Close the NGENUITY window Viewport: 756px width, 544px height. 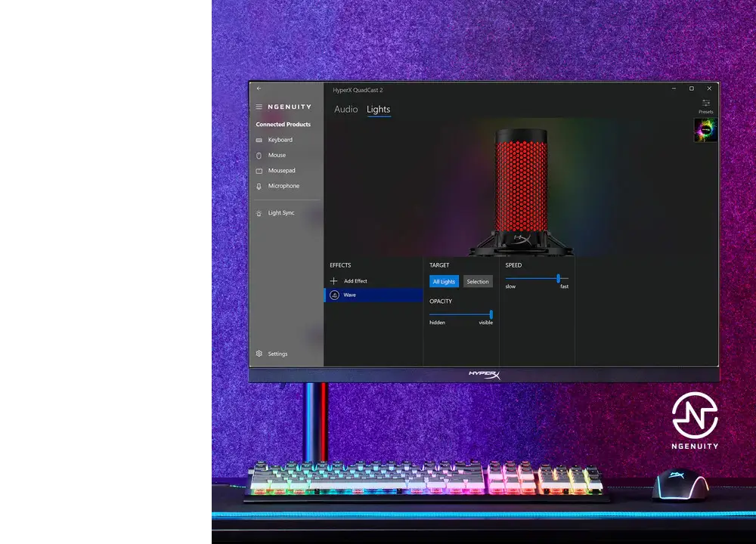(x=709, y=88)
